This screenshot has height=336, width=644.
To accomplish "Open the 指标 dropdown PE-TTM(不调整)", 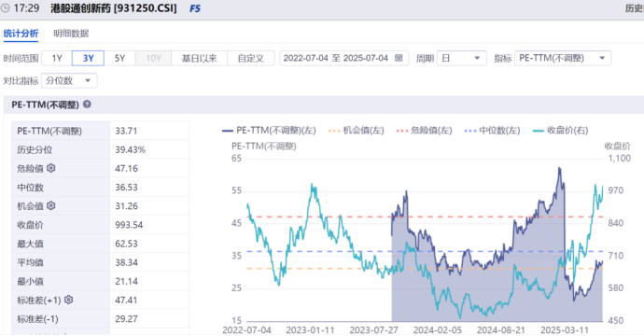I will (563, 58).
